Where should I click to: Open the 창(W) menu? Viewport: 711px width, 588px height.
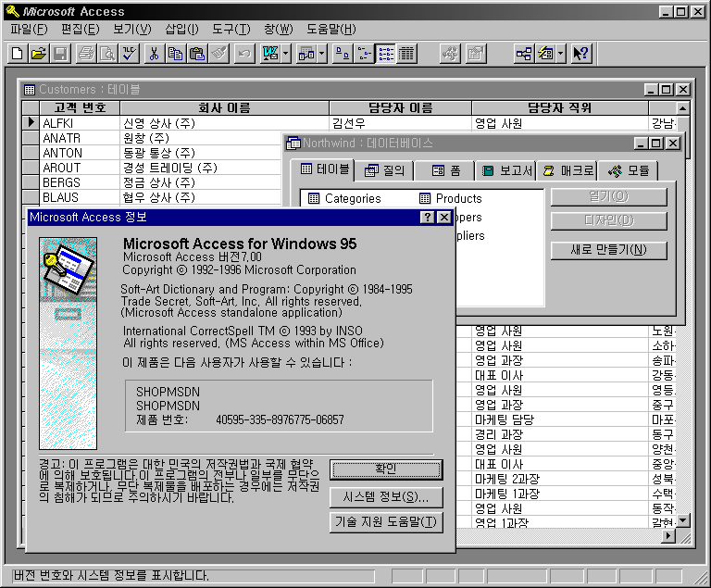pyautogui.click(x=279, y=30)
